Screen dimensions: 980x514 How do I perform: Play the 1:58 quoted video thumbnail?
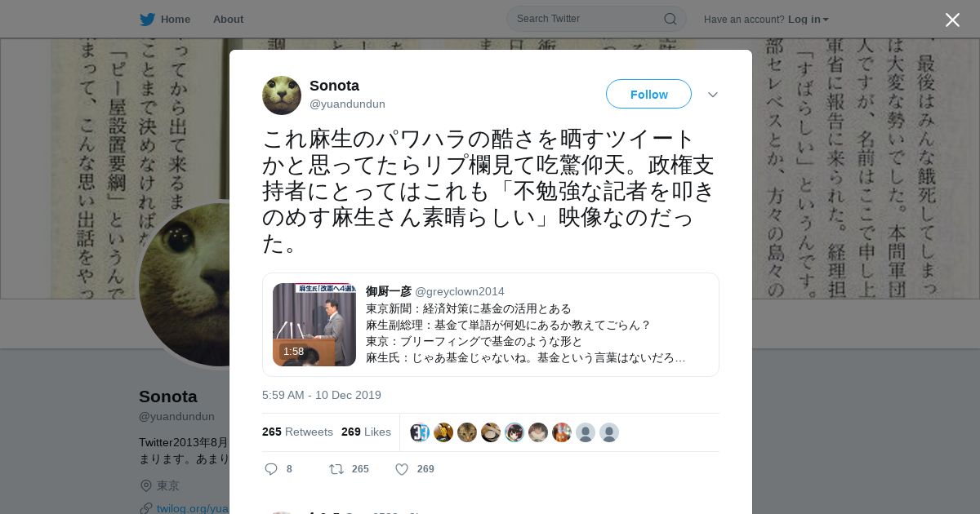point(314,325)
